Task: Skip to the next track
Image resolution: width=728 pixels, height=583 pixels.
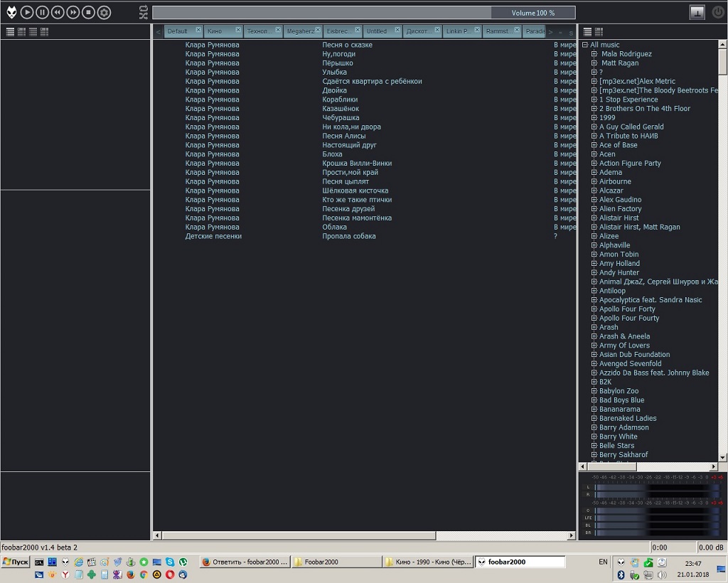Action: (73, 12)
